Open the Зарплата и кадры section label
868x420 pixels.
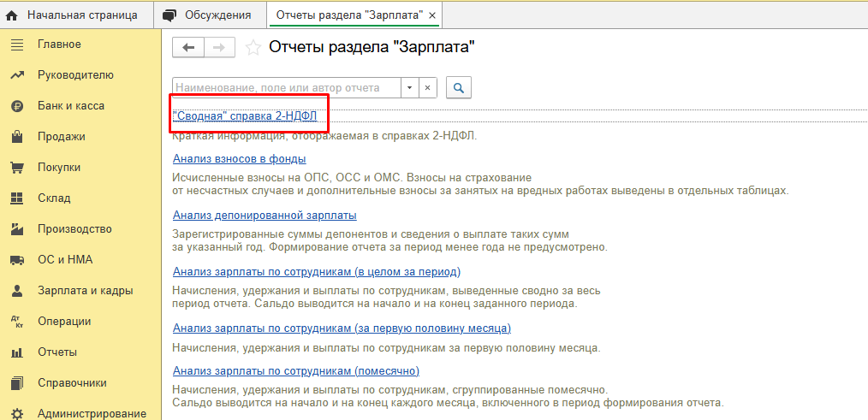[86, 291]
